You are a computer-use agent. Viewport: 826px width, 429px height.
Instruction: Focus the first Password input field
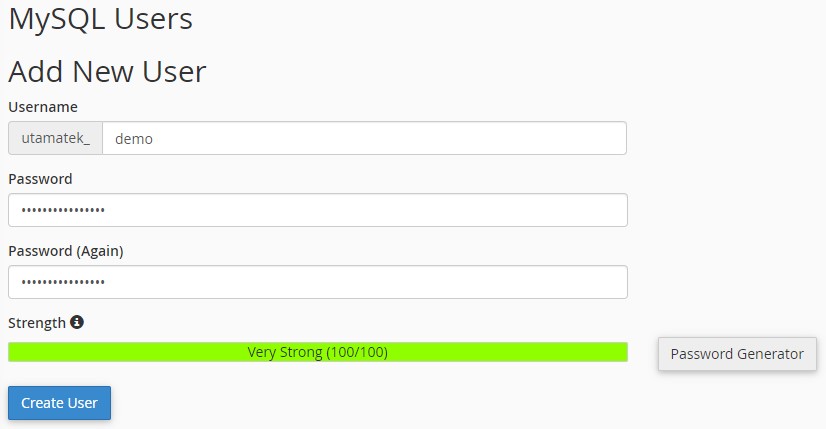[318, 210]
